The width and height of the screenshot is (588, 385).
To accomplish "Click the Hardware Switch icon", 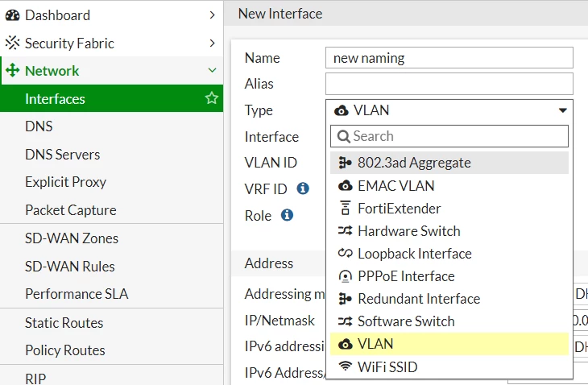I will click(x=345, y=230).
